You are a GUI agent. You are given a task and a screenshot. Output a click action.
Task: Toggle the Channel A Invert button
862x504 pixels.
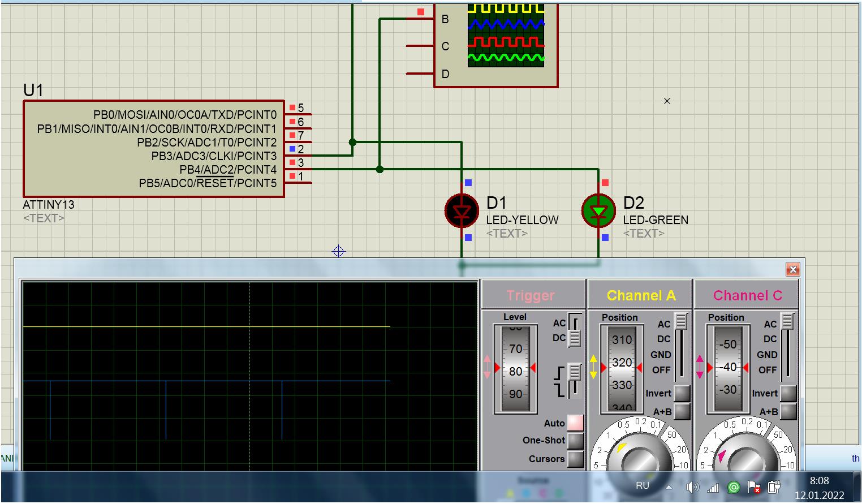tap(682, 393)
